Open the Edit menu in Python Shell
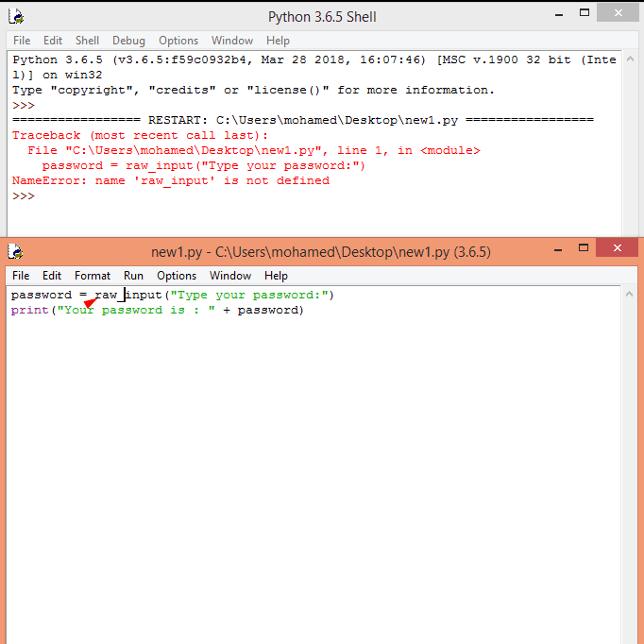Image resolution: width=644 pixels, height=644 pixels. click(x=53, y=41)
